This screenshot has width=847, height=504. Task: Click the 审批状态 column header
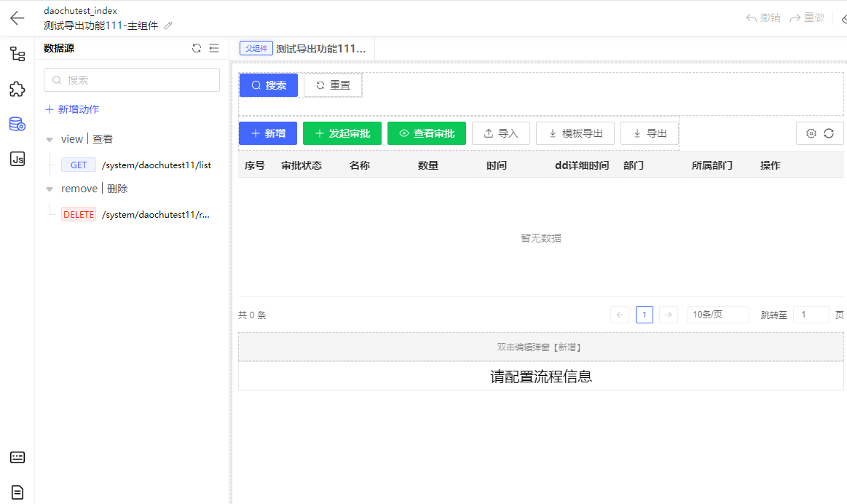pos(302,165)
